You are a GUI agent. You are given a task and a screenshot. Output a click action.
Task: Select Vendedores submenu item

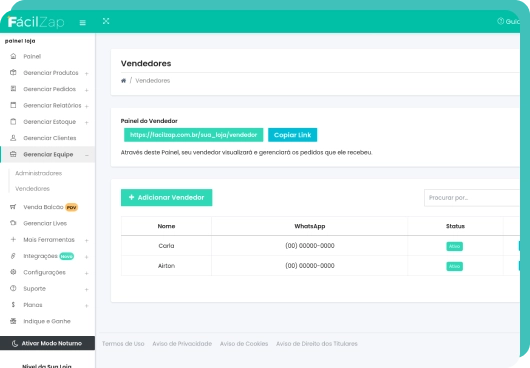click(32, 189)
